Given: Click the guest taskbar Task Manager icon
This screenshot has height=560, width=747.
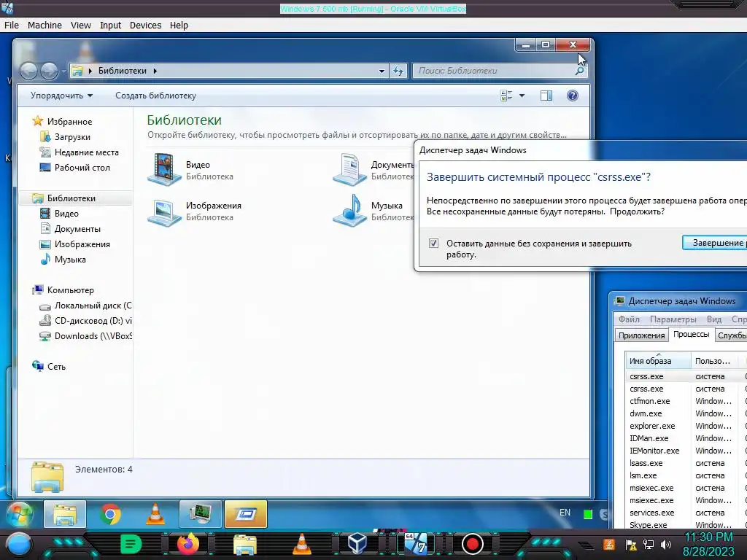Looking at the screenshot, I should click(201, 514).
